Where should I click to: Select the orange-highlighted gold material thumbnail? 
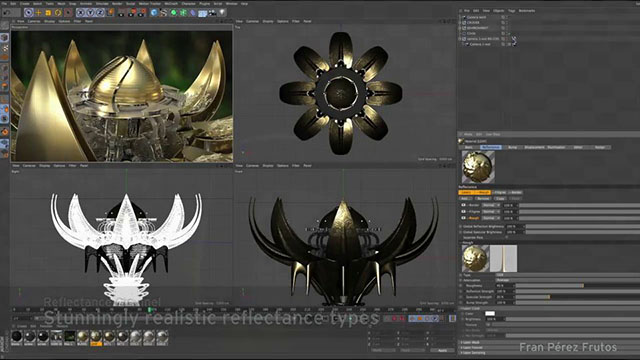point(96,337)
